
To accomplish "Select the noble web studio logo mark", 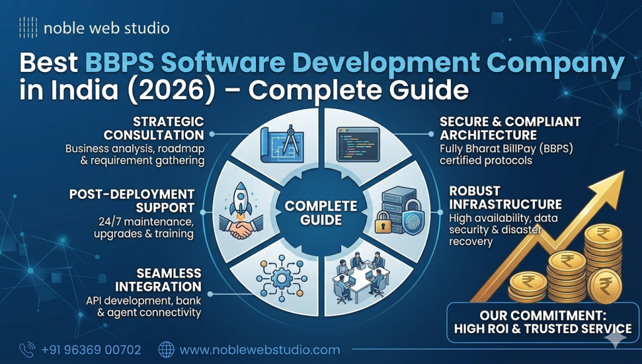I will tap(27, 28).
